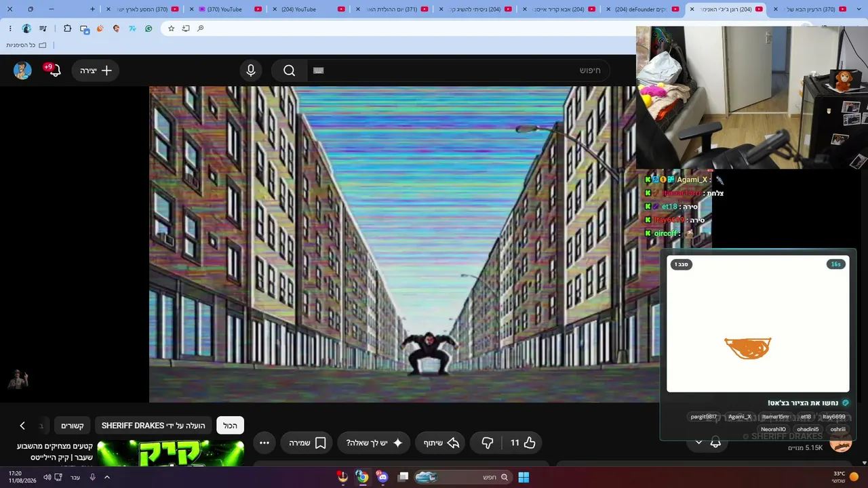This screenshot has width=868, height=488.
Task: Click the voice search microphone icon
Action: click(251, 70)
